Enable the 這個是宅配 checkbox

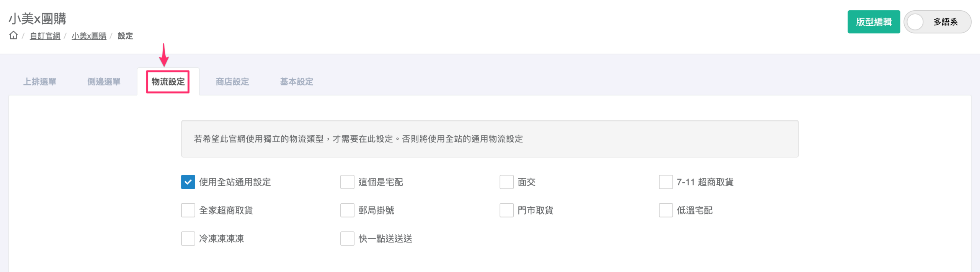347,182
